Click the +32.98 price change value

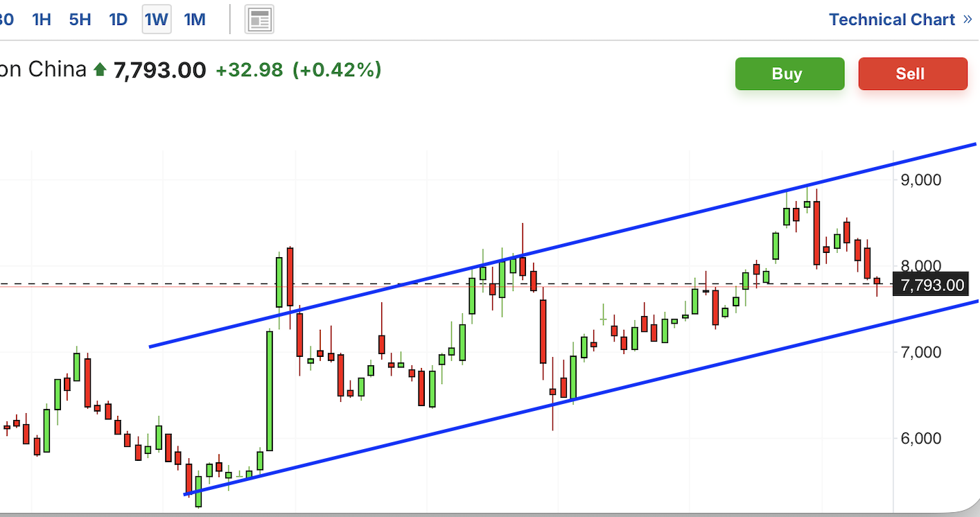click(x=250, y=70)
